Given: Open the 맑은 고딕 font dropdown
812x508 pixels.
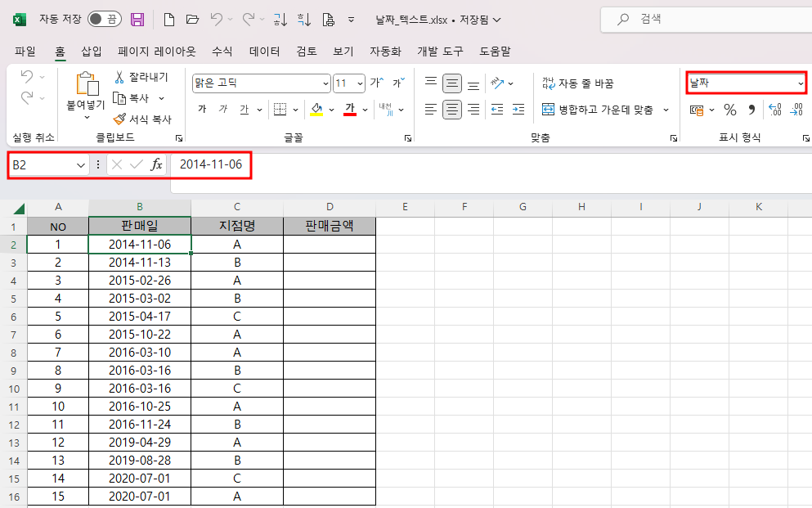Looking at the screenshot, I should click(325, 83).
